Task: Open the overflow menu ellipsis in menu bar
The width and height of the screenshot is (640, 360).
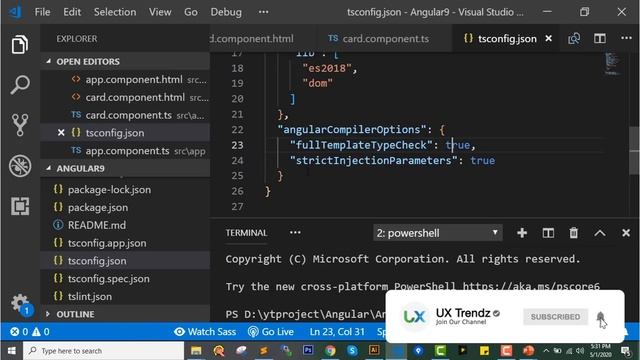Action: tap(264, 12)
